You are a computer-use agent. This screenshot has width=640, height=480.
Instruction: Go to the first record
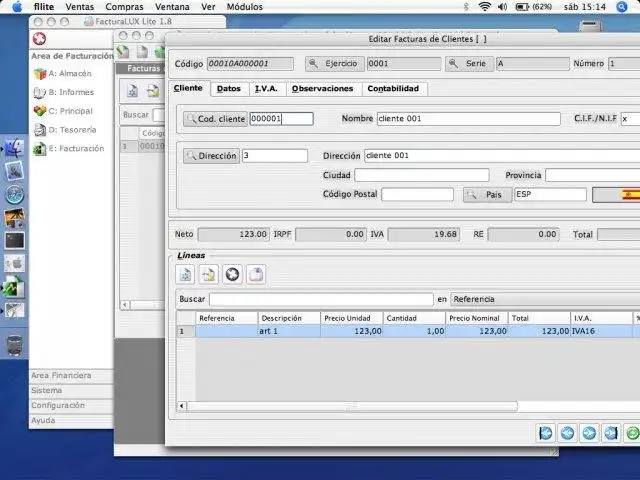click(546, 433)
